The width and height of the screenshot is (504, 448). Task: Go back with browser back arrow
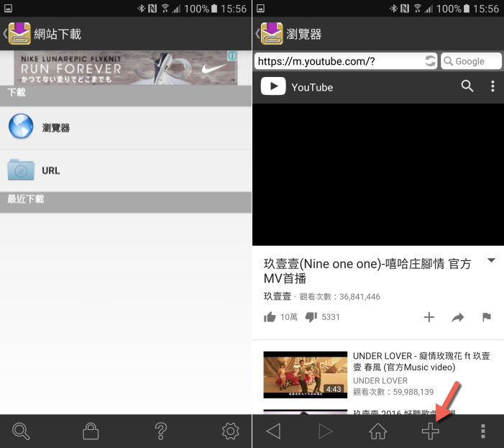pyautogui.click(x=273, y=431)
